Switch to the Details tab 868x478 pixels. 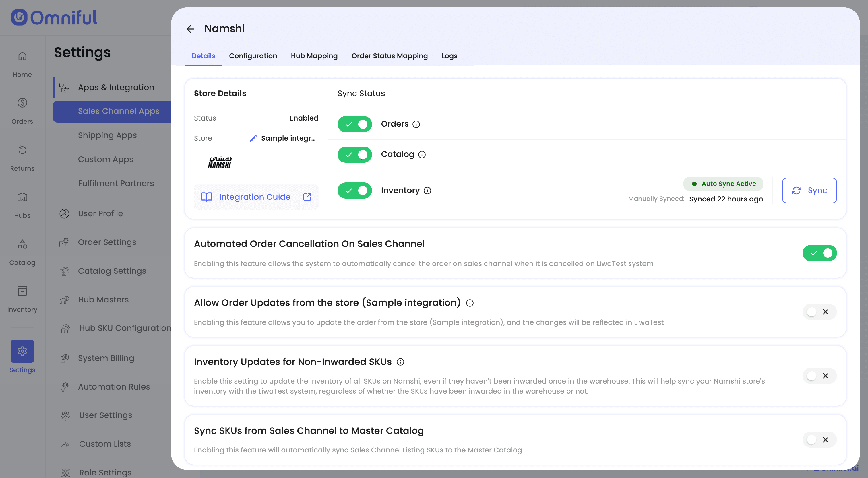pos(203,56)
